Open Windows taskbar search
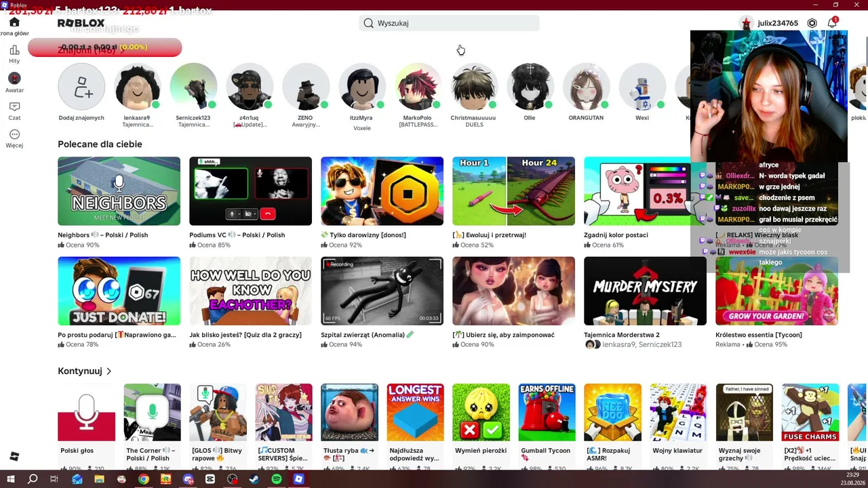868x488 pixels. pos(33,479)
